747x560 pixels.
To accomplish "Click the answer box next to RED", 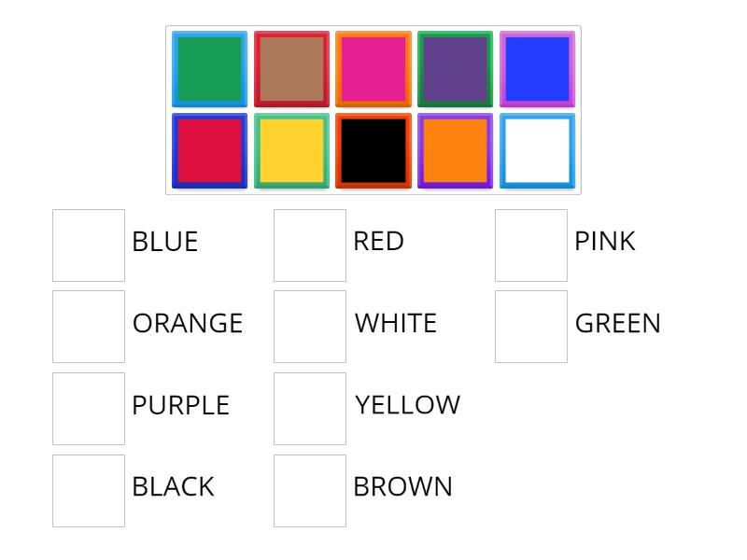I will click(x=310, y=242).
